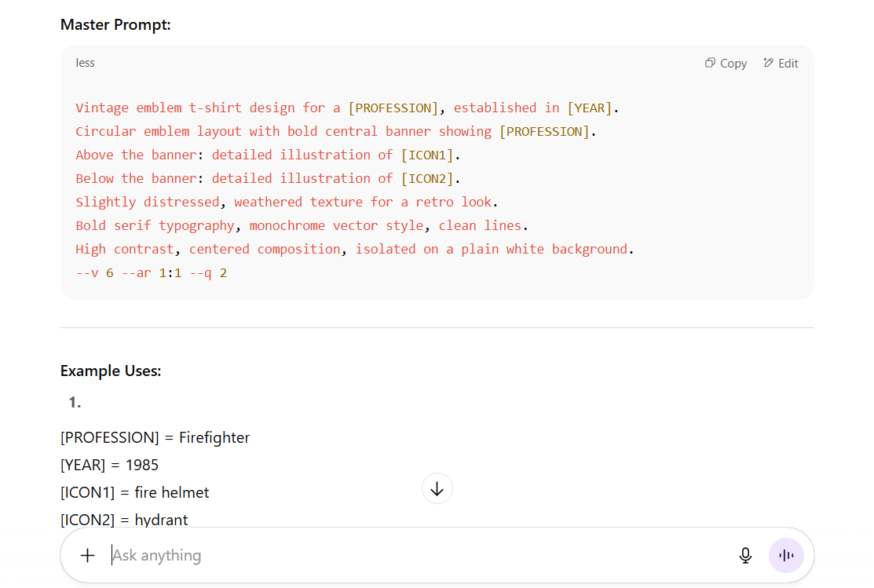Click the Example Uses heading
874x588 pixels.
pyautogui.click(x=111, y=371)
